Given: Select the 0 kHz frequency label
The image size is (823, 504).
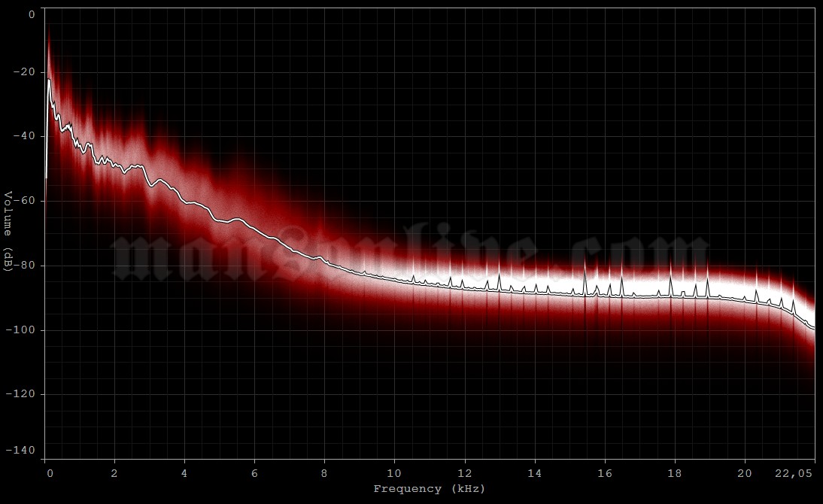Looking at the screenshot, I should coord(50,473).
